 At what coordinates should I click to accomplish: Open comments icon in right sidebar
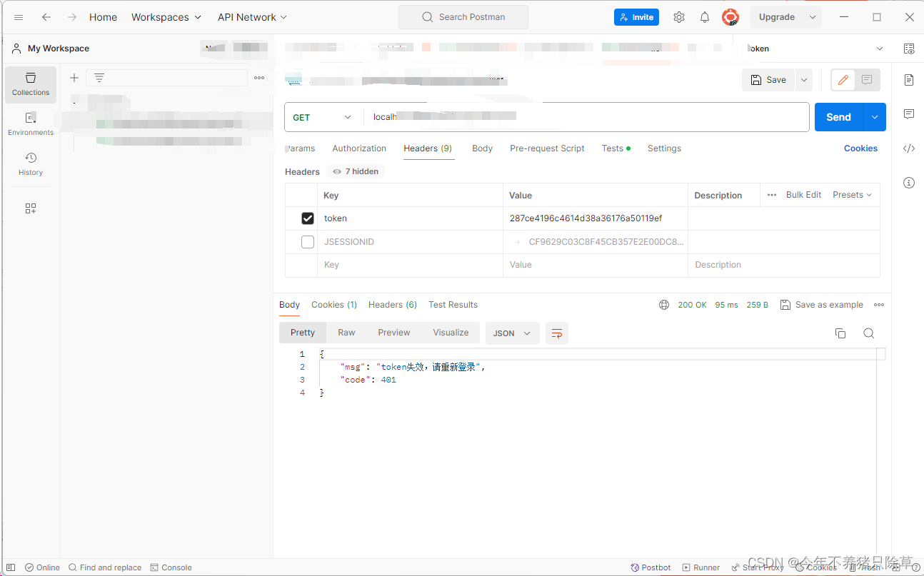(909, 114)
